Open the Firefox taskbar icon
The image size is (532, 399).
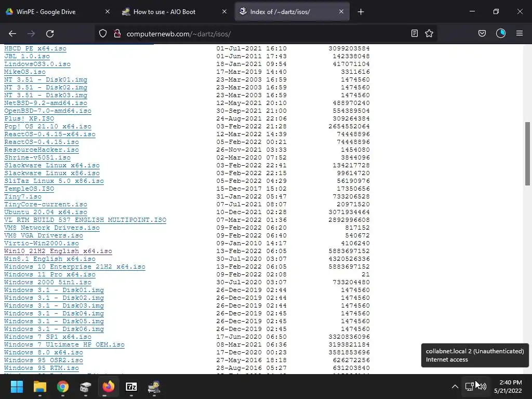pos(108,387)
